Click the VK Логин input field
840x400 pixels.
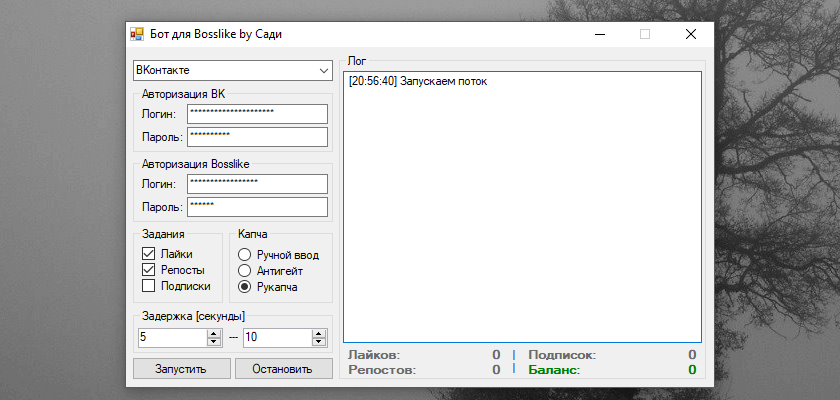[257, 114]
